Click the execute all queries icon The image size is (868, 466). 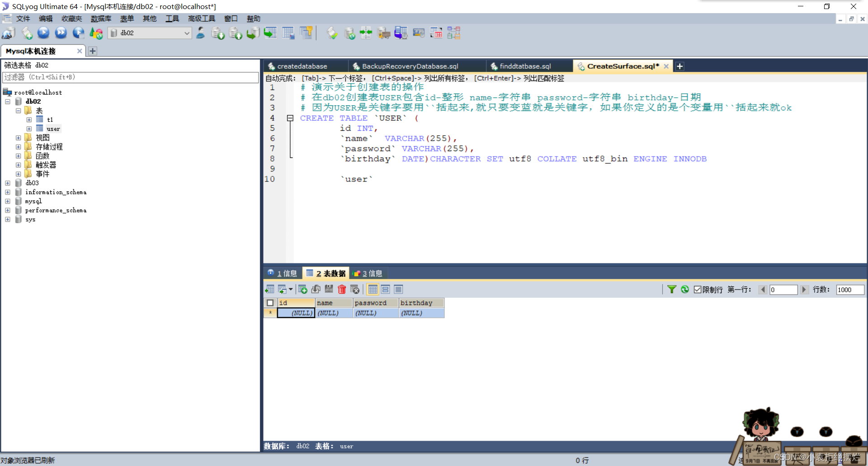click(x=61, y=33)
